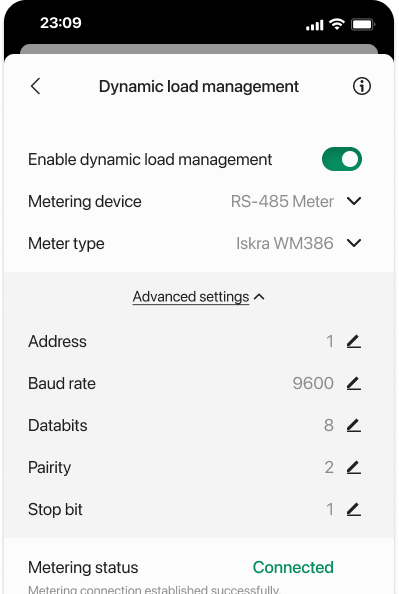Edit the Stop bit pencil icon

[354, 510]
